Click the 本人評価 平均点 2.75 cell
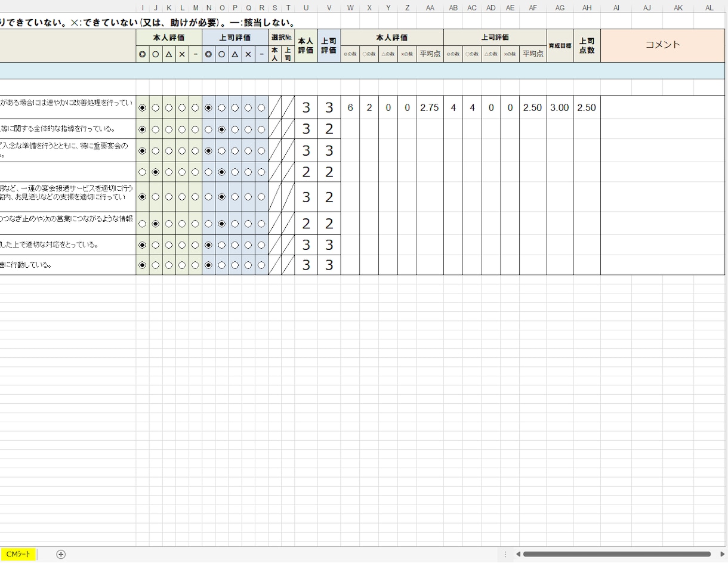This screenshot has height=563, width=728. (430, 108)
